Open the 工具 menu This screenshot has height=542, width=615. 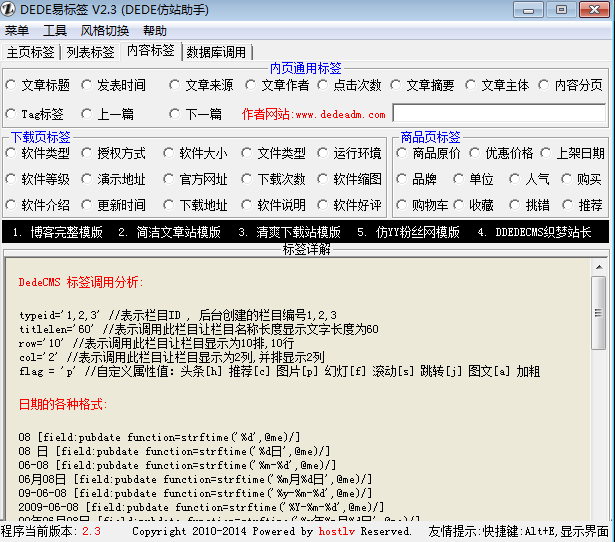click(55, 31)
